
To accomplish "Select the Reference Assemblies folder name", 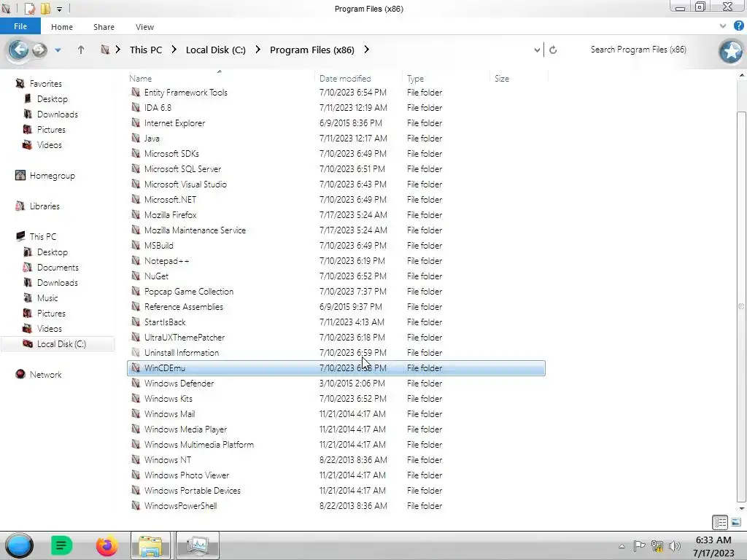I will [x=183, y=307].
